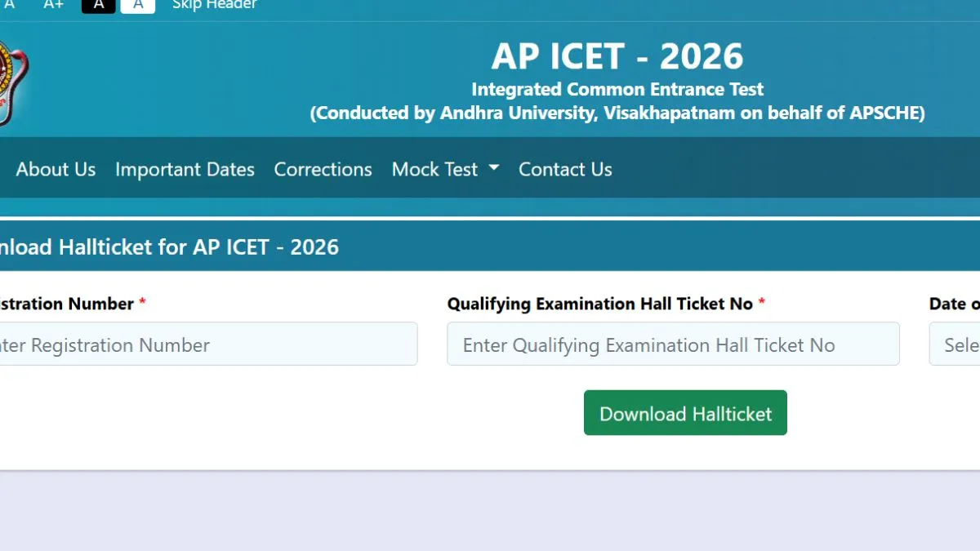980x551 pixels.
Task: Click the AP ICET - 2026 header title
Action: pos(617,57)
